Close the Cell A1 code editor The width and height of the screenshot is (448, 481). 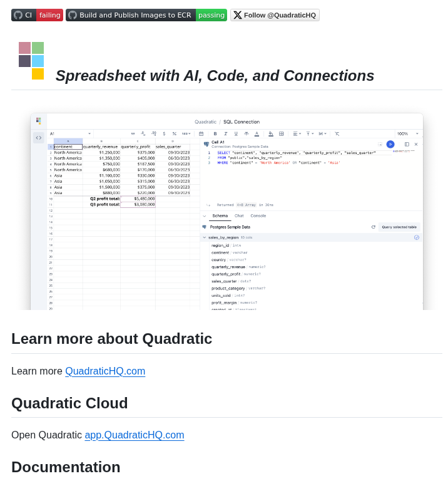pyautogui.click(x=416, y=144)
